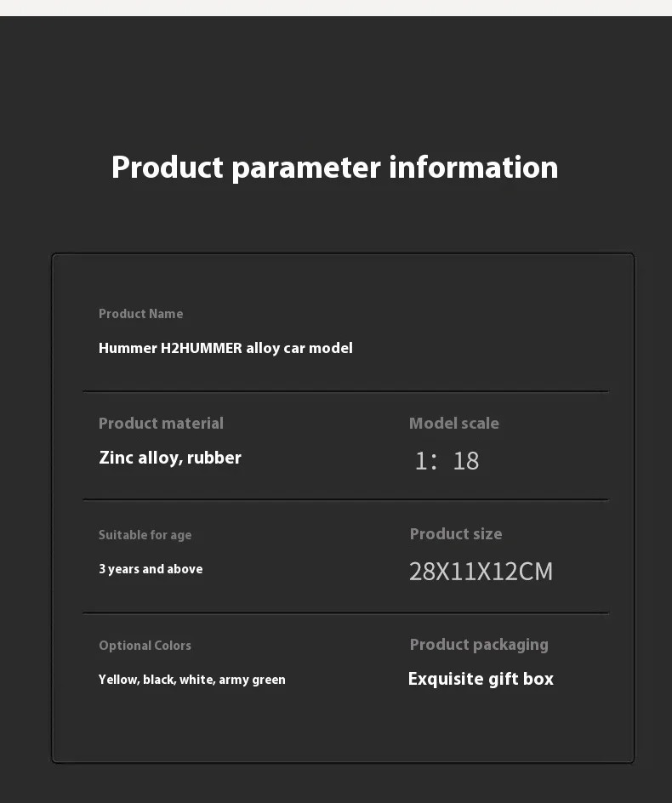Select the Product packaging label
The image size is (672, 803).
[479, 645]
